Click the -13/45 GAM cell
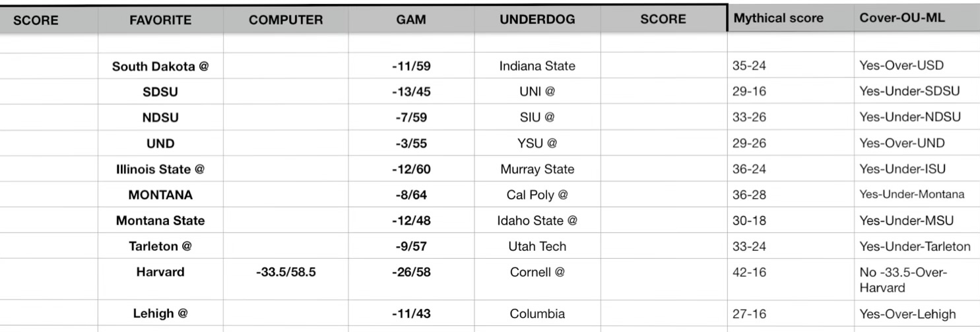This screenshot has width=980, height=332. click(410, 92)
